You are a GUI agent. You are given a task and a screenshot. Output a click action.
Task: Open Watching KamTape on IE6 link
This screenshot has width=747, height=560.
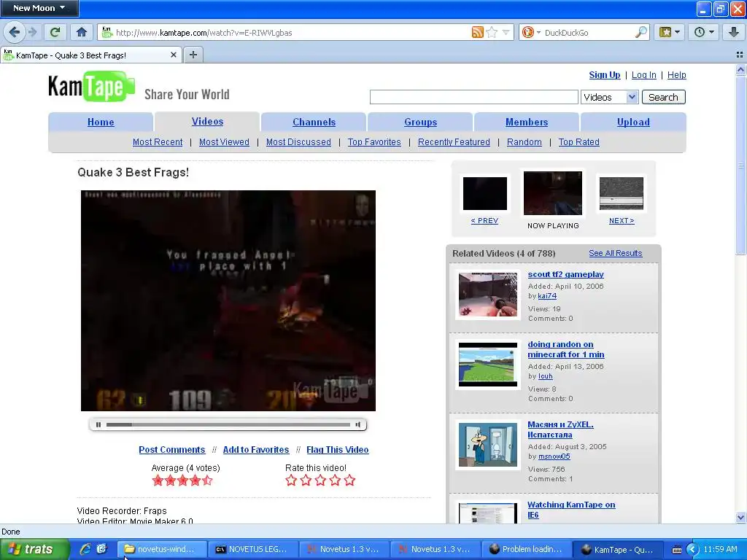pos(571,510)
